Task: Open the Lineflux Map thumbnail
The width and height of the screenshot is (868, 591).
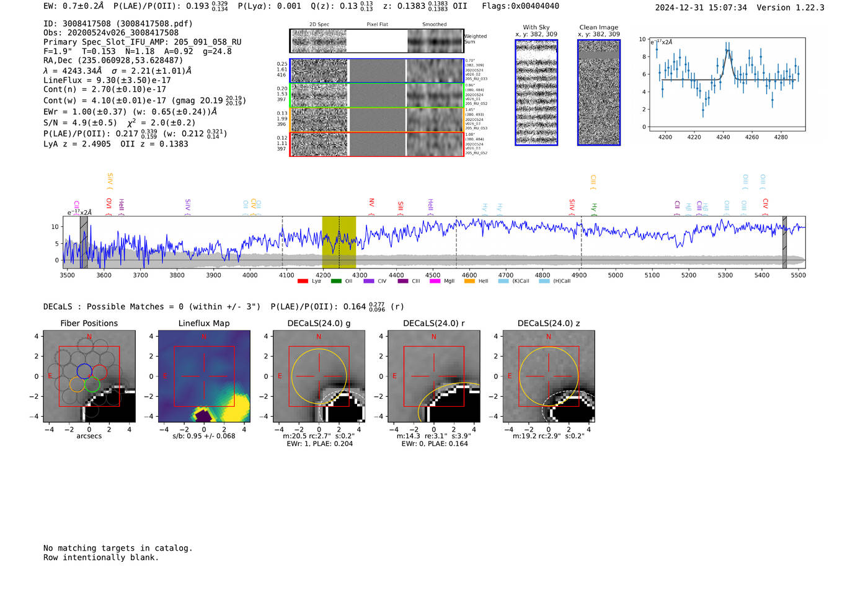Action: (204, 376)
